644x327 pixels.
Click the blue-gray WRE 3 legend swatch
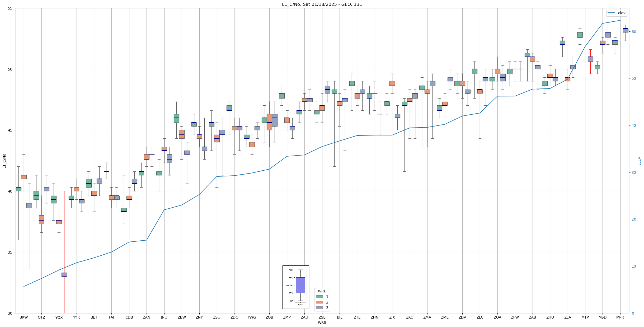(319, 308)
